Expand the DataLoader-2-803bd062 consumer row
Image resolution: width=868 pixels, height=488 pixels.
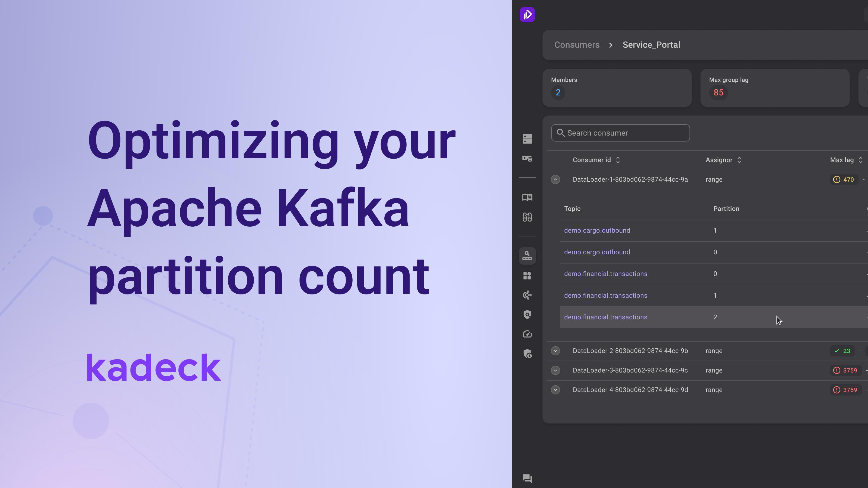coord(555,351)
